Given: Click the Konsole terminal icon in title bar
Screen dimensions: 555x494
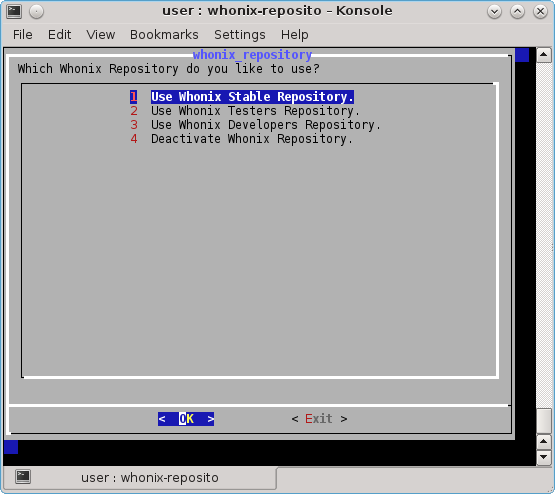Looking at the screenshot, I should (14, 11).
